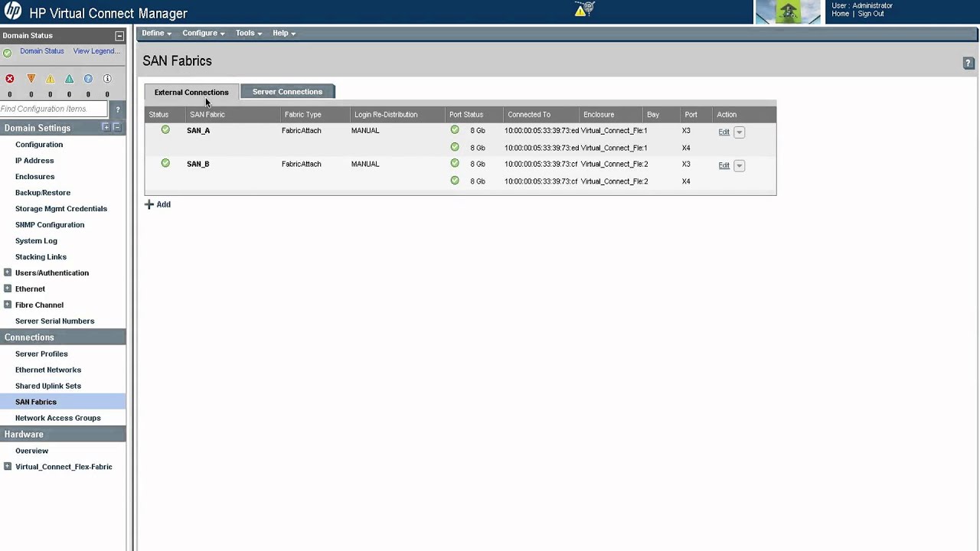980x551 pixels.
Task: Open the SAN_B action dropdown arrow
Action: point(739,165)
